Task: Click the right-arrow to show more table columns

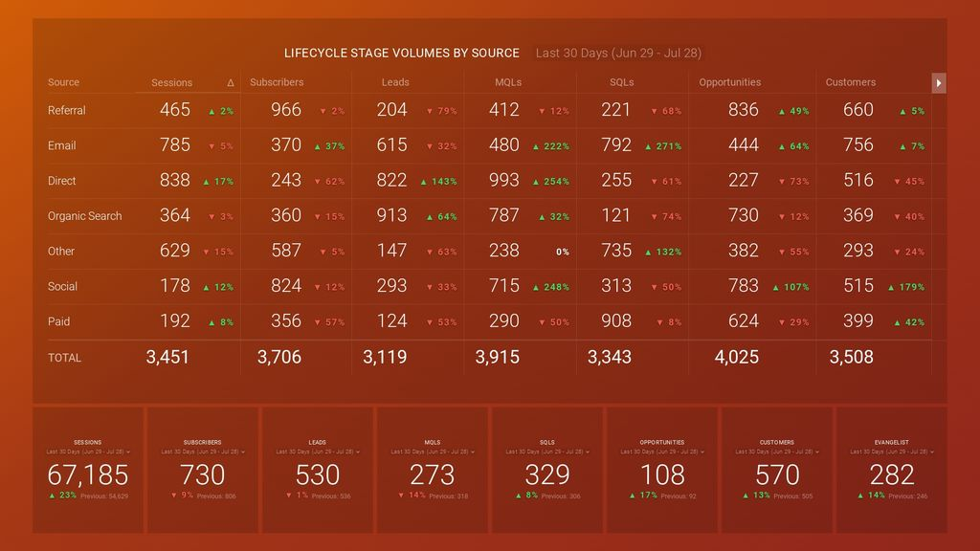Action: (x=938, y=83)
